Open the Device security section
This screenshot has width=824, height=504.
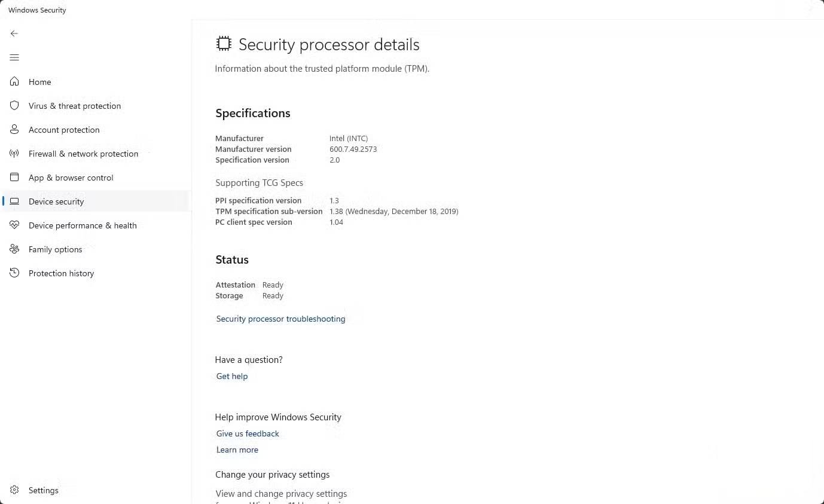coord(56,201)
